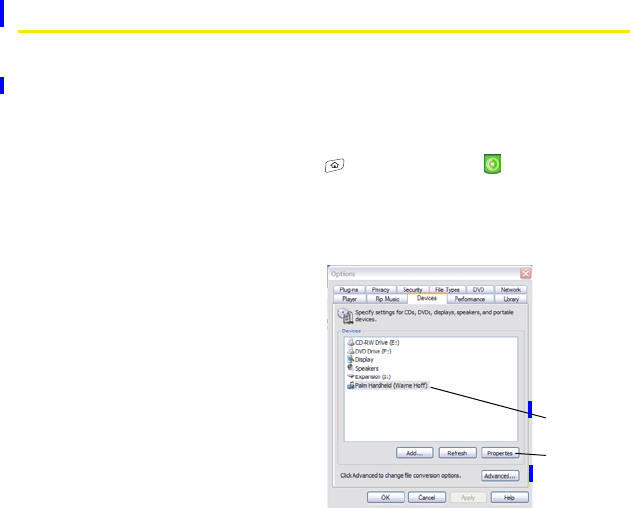The image size is (630, 508).
Task: Click the Help button
Action: click(x=509, y=498)
